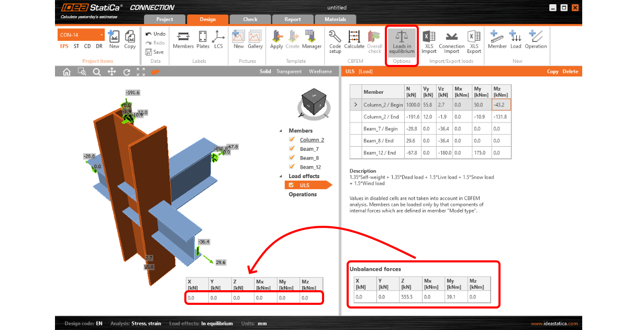
Task: Toggle Loads in equilibrium option
Action: click(402, 42)
